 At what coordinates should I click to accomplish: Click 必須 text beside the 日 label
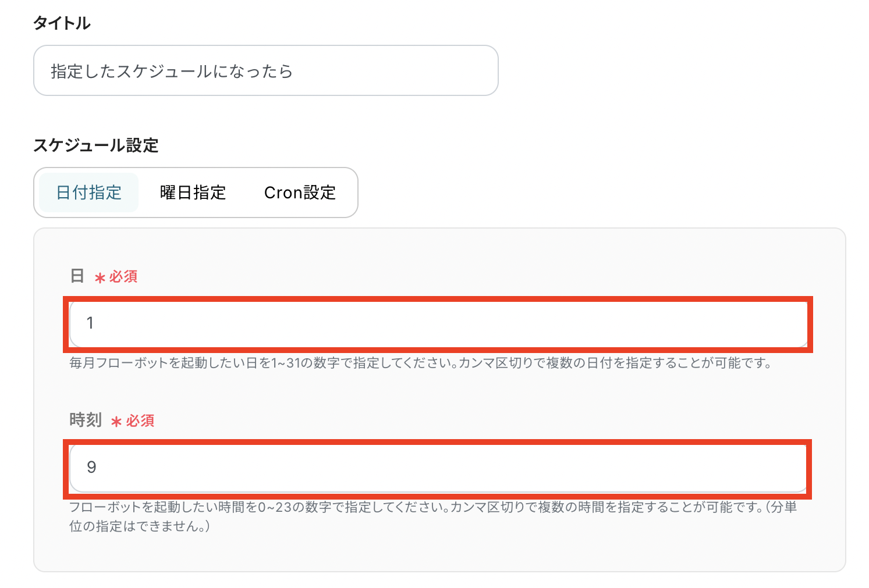(x=123, y=277)
